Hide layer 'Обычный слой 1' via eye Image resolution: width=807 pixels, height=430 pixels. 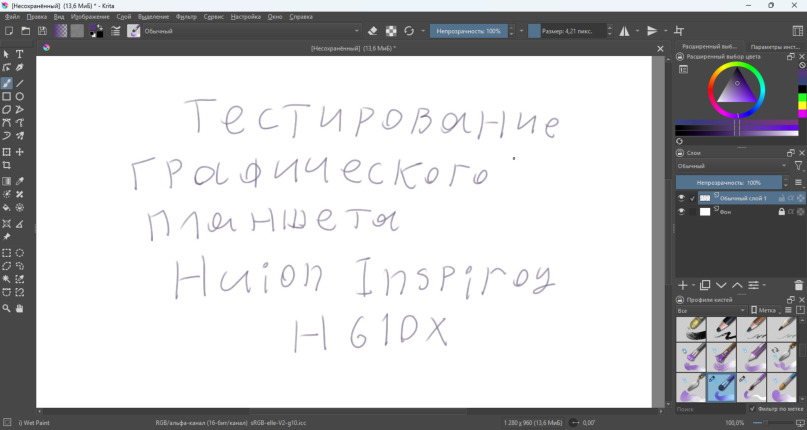coord(682,198)
